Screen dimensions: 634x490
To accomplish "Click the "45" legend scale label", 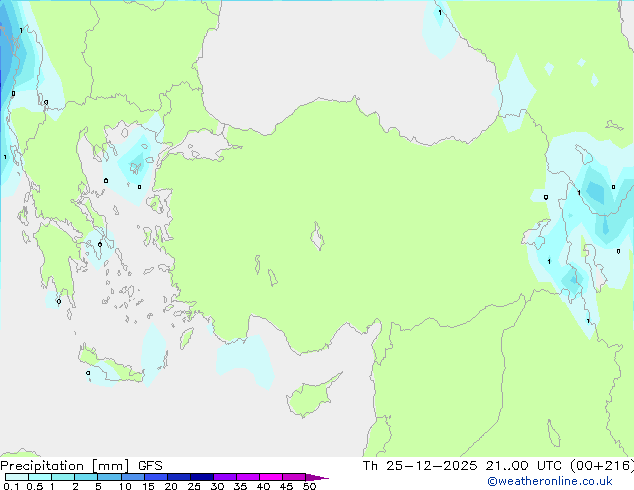I will click(286, 486).
